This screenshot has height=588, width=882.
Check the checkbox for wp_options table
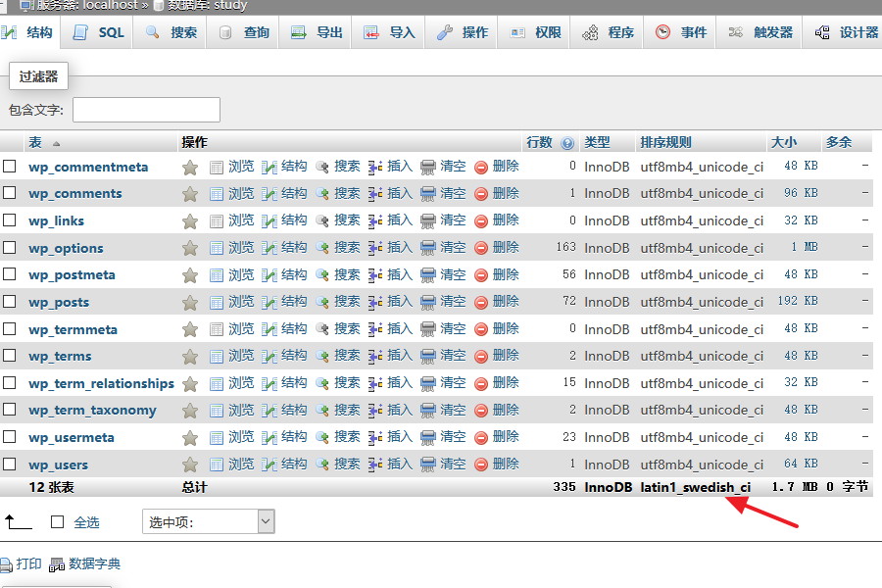(12, 247)
